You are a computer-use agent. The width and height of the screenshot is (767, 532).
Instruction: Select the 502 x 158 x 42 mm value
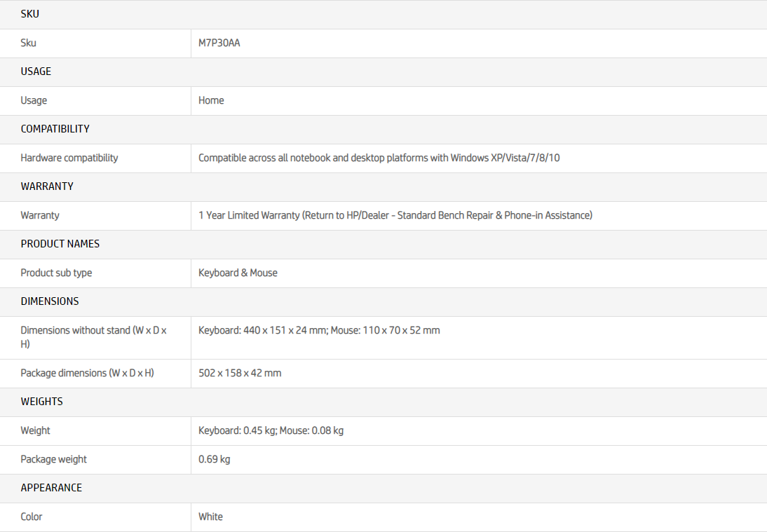240,373
